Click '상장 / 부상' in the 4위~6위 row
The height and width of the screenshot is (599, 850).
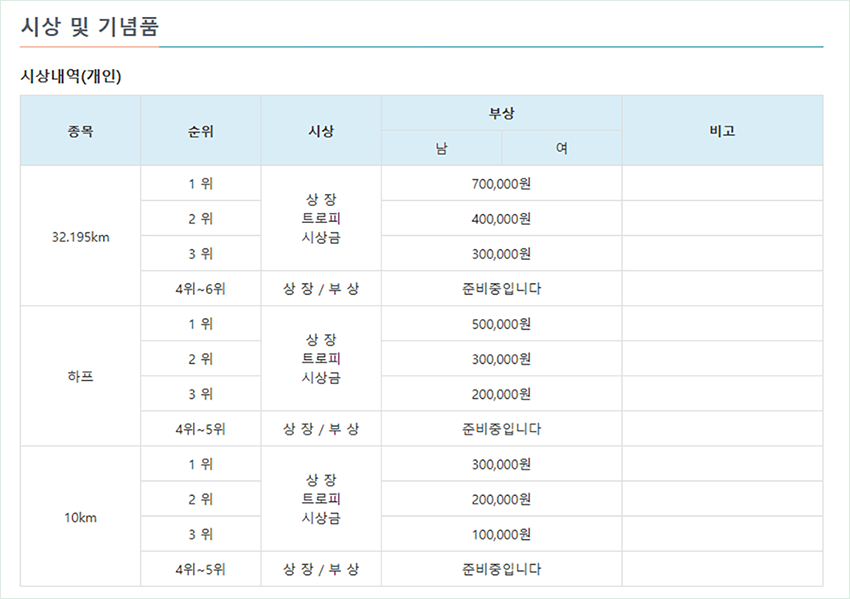(321, 288)
